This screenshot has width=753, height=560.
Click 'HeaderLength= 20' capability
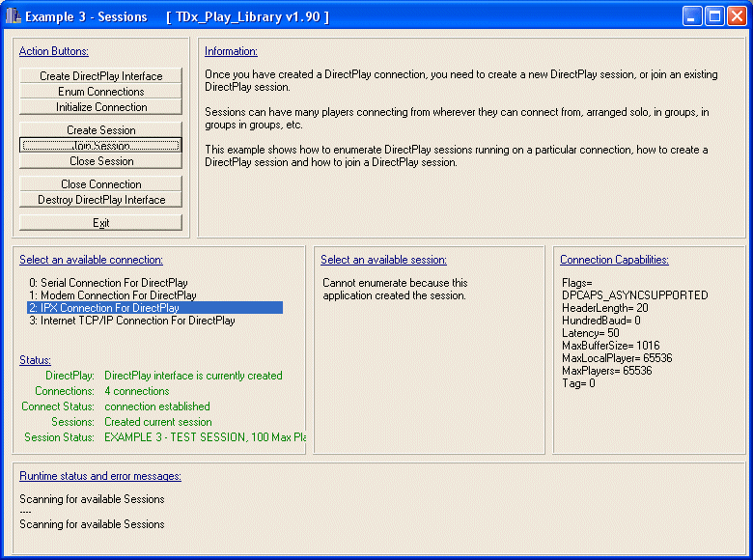click(x=605, y=307)
